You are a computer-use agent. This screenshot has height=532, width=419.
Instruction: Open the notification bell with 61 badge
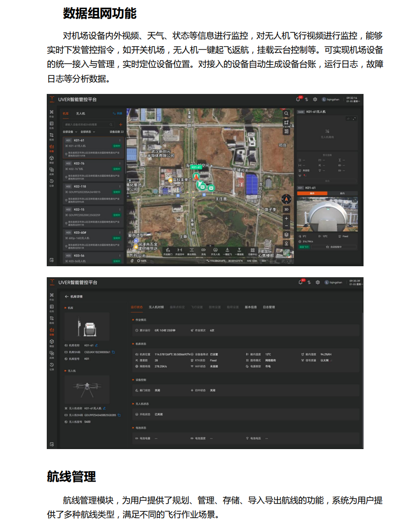pos(300,99)
